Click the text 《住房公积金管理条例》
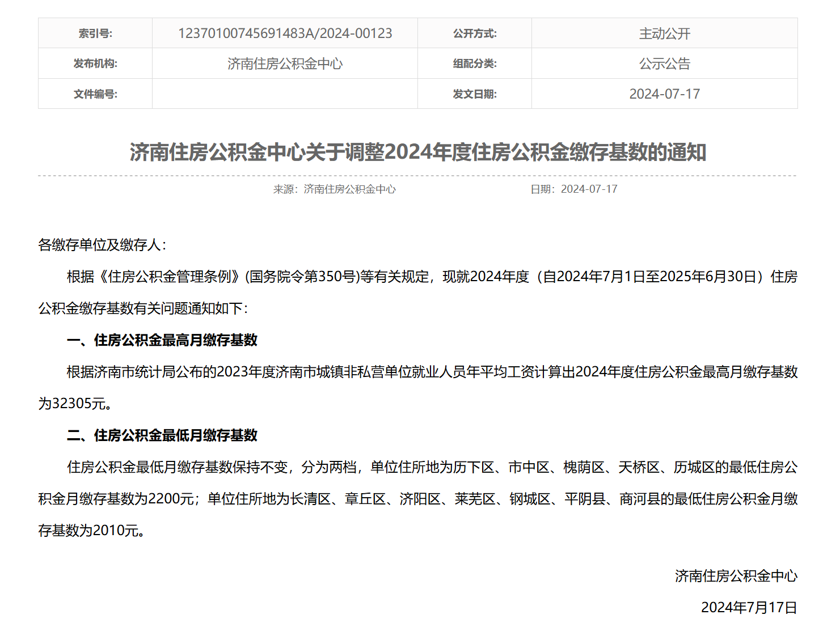The image size is (840, 640). (x=170, y=277)
